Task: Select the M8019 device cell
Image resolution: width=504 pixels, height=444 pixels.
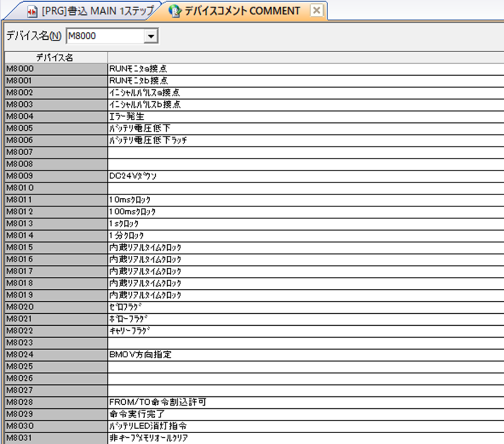Action: coord(56,295)
